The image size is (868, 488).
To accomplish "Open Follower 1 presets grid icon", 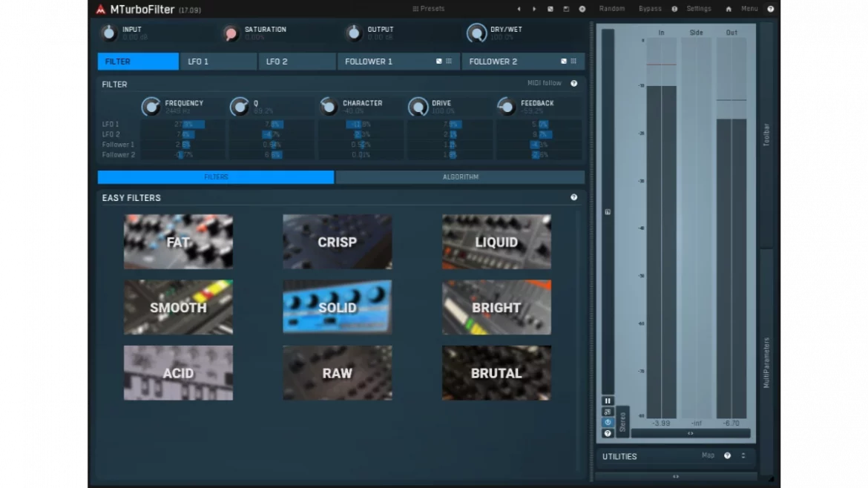I will pos(449,62).
